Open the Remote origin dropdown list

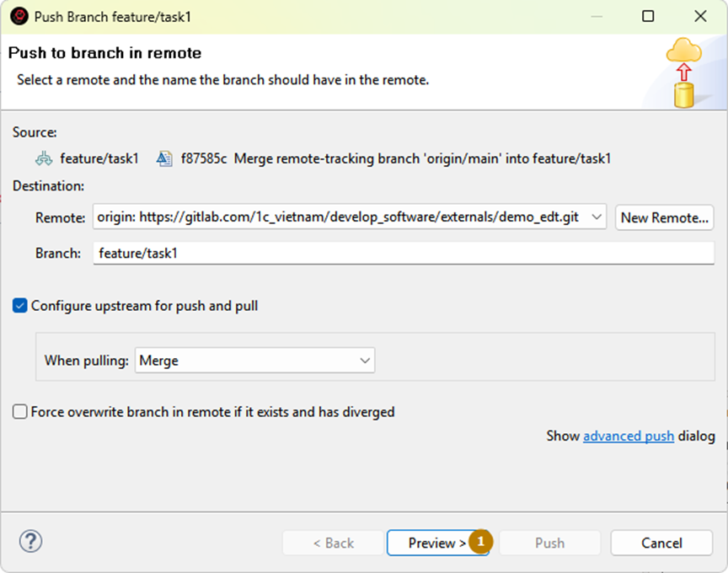point(597,217)
